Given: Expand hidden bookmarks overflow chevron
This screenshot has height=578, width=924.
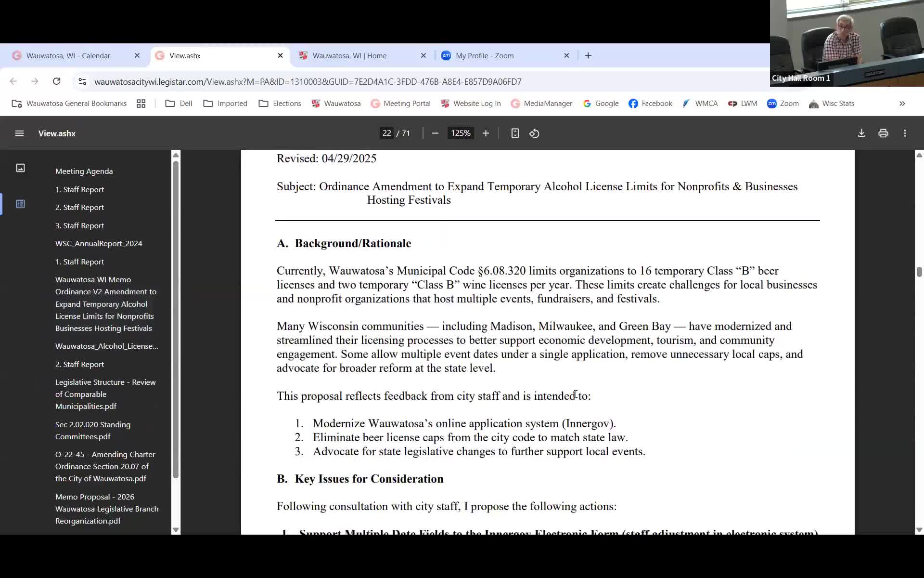Looking at the screenshot, I should (x=902, y=104).
